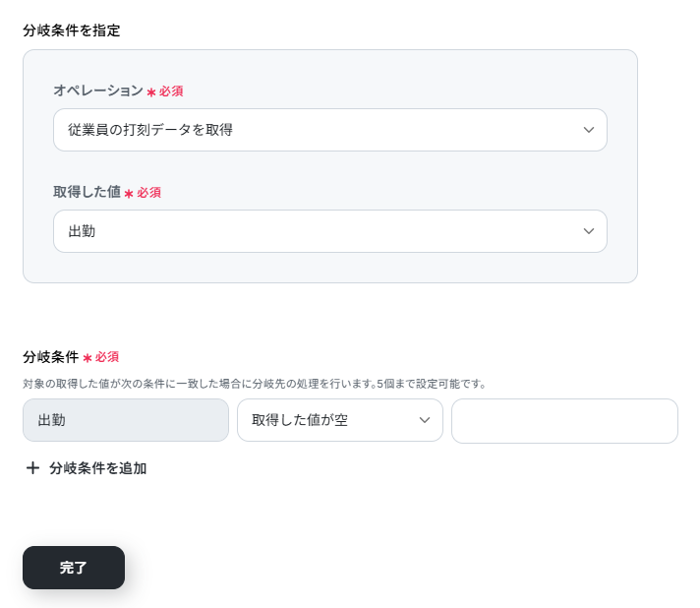Click the オペレーション field label

pyautogui.click(x=98, y=91)
